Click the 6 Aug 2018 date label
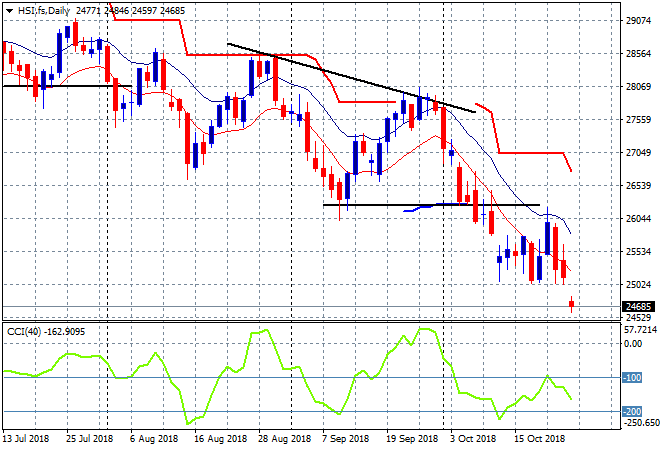 [x=154, y=439]
